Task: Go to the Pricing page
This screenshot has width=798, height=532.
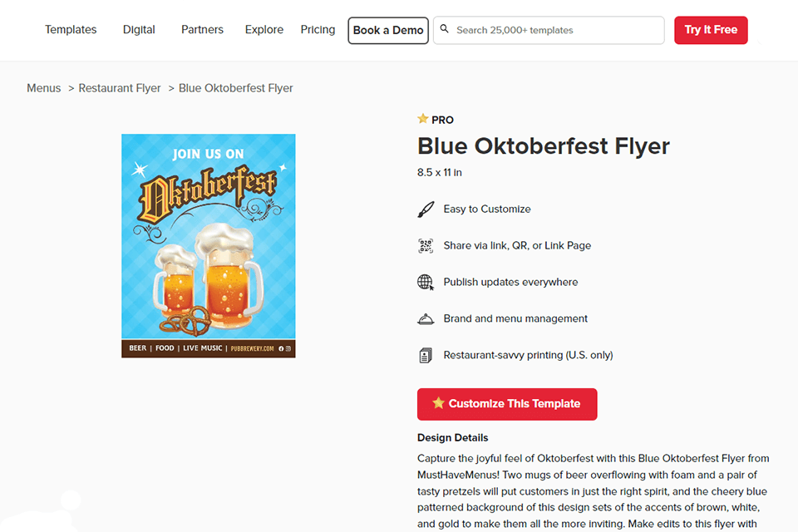Action: click(x=318, y=30)
